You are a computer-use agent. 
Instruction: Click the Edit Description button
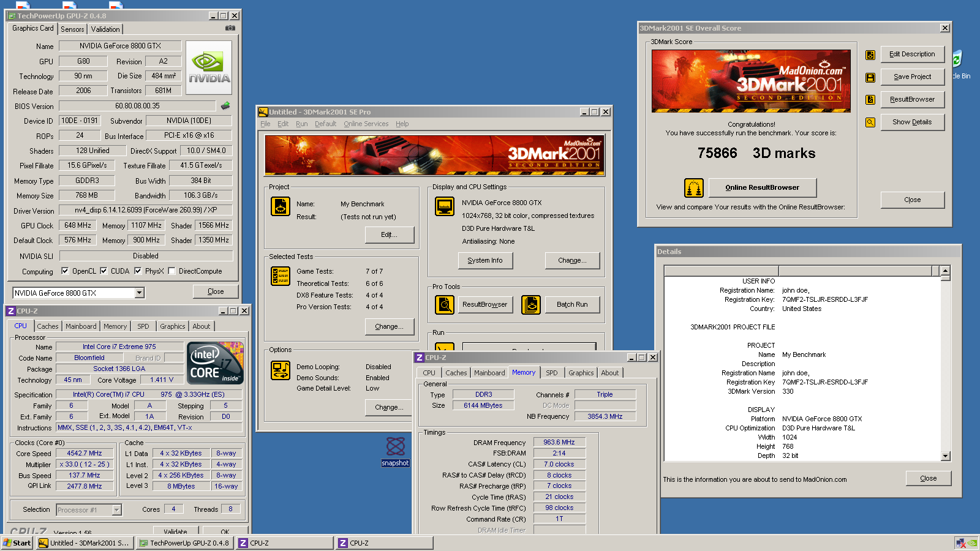(x=912, y=54)
